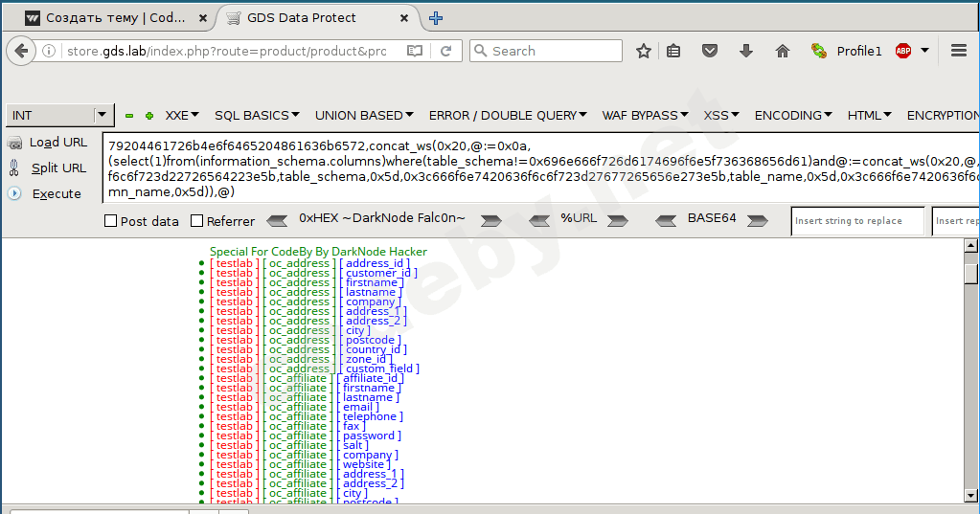Open the XSS menu

[x=721, y=116]
